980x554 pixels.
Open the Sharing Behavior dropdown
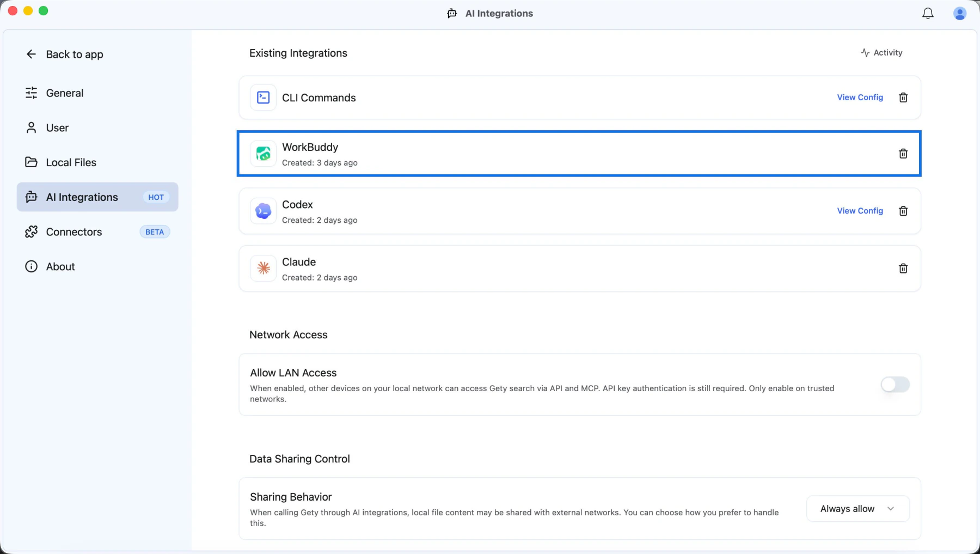click(x=857, y=509)
